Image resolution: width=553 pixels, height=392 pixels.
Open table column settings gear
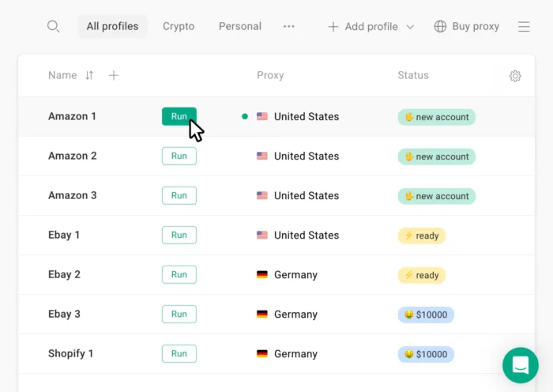click(515, 76)
